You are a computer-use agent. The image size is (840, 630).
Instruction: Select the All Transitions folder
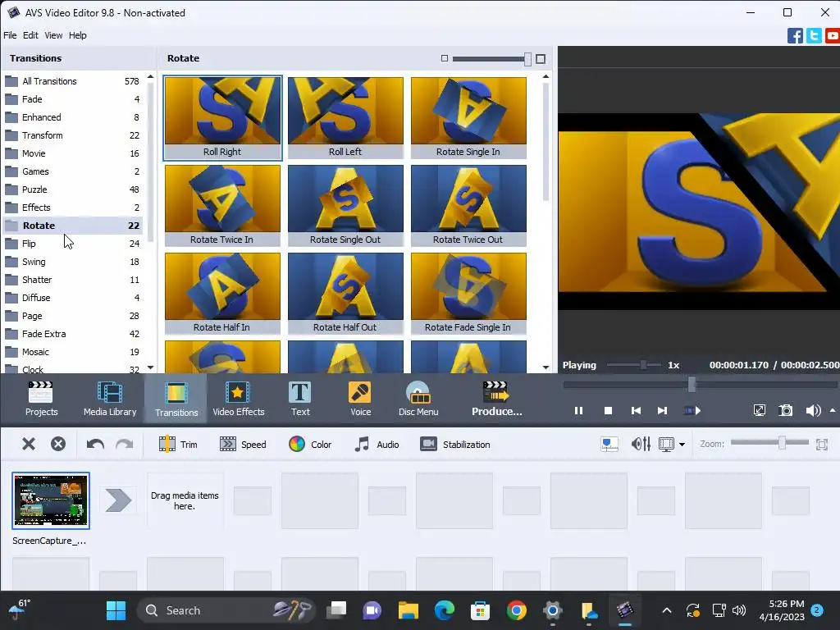point(73,81)
